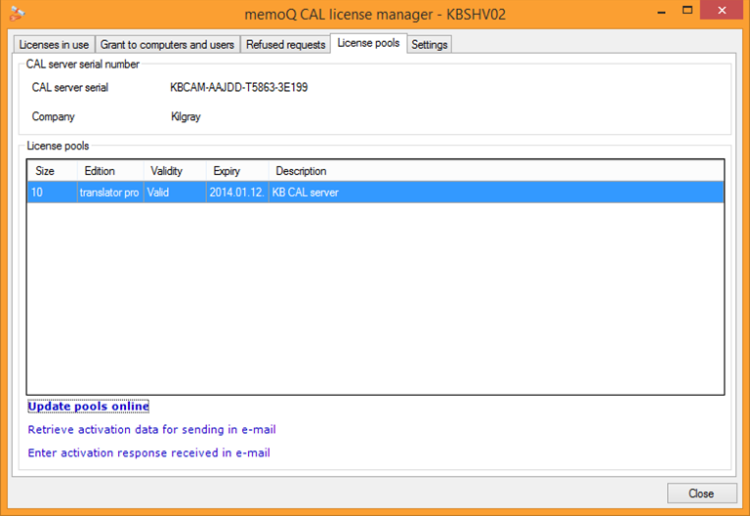Screen dimensions: 750x516
Task: Click the serial 'KBCAM-AAJDD-T5863-3E199'
Action: pyautogui.click(x=239, y=88)
